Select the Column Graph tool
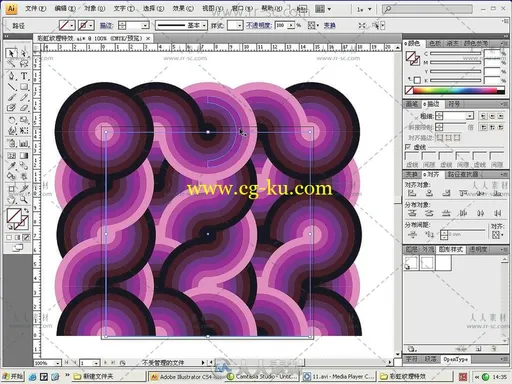 (x=24, y=143)
